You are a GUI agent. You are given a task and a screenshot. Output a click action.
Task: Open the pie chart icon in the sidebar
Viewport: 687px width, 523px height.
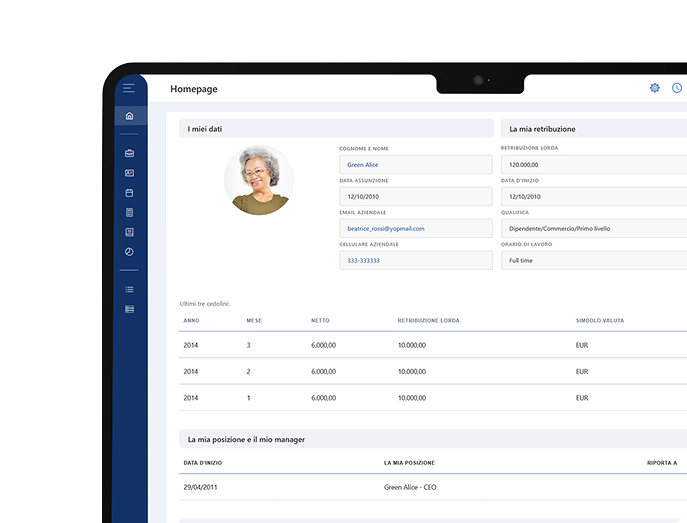(129, 252)
